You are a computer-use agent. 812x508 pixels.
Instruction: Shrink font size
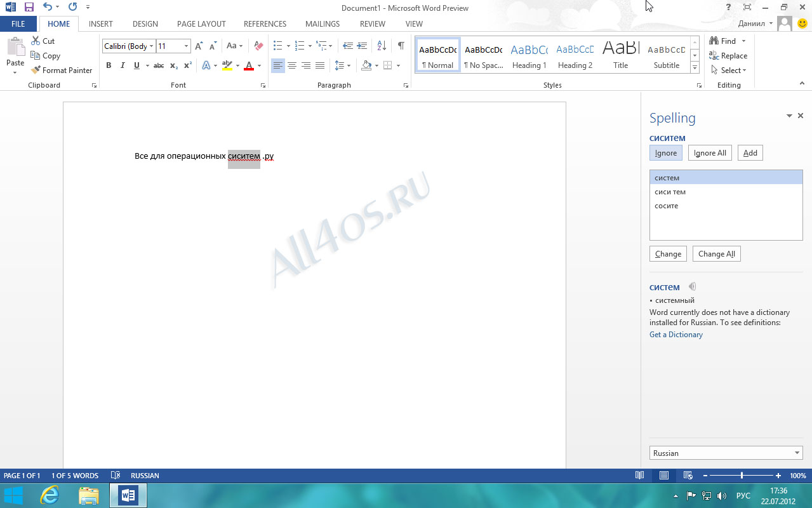(x=212, y=46)
